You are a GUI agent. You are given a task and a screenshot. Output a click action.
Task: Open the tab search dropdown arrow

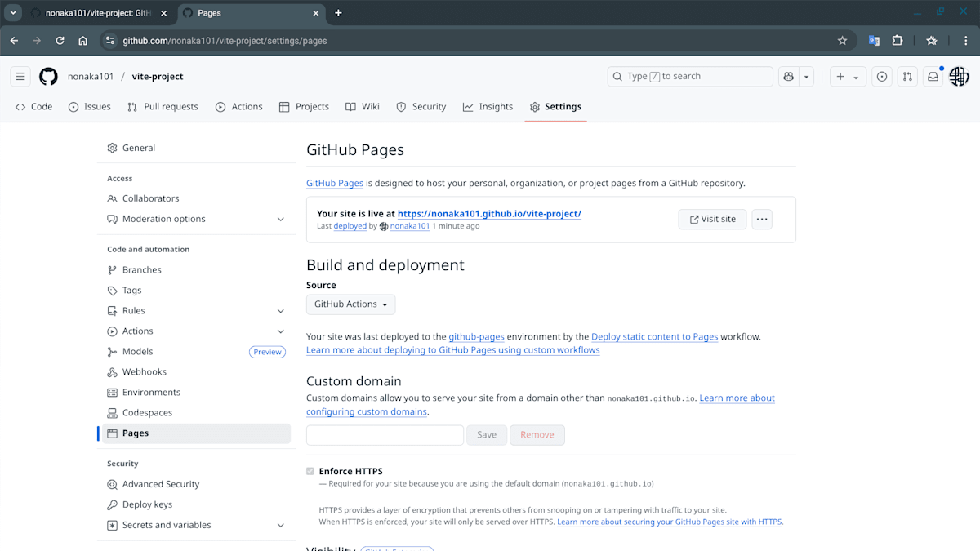pyautogui.click(x=14, y=13)
